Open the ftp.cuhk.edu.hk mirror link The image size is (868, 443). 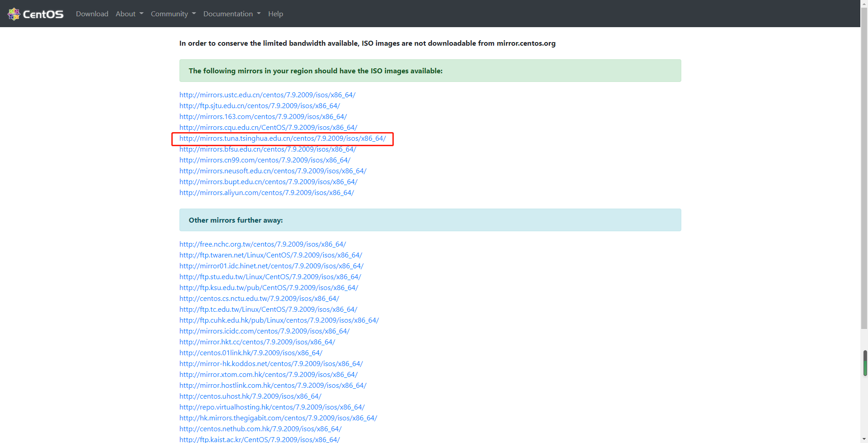tap(279, 320)
